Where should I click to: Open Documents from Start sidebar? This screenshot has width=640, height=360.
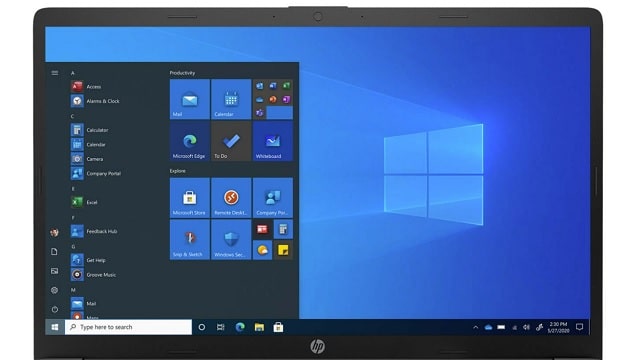[x=54, y=251]
